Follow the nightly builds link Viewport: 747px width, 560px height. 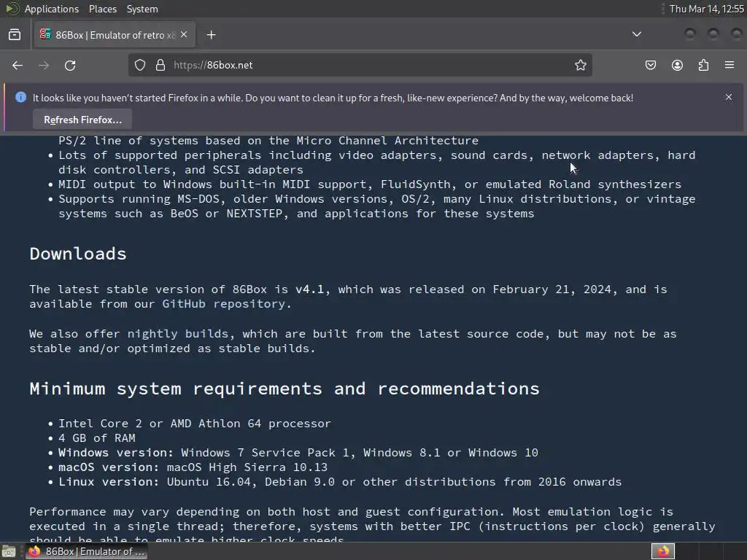(178, 334)
